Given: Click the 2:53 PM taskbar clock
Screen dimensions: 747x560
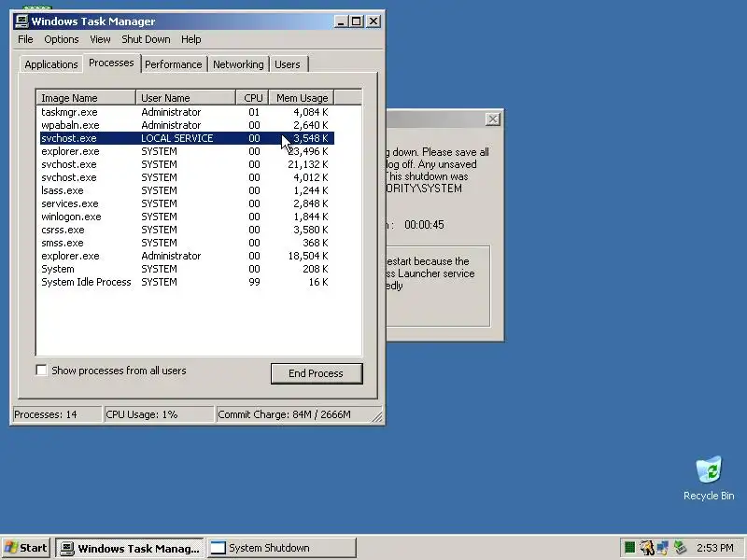Looking at the screenshot, I should (x=715, y=548).
